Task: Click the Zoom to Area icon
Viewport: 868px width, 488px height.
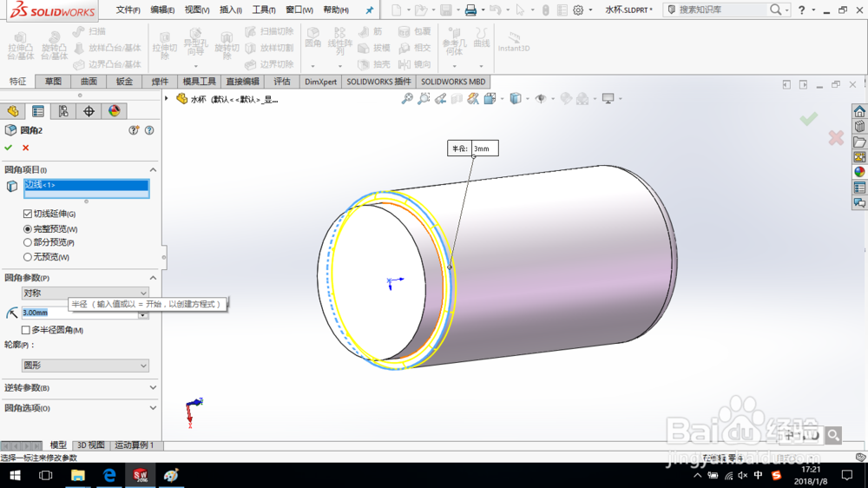Action: pos(424,99)
